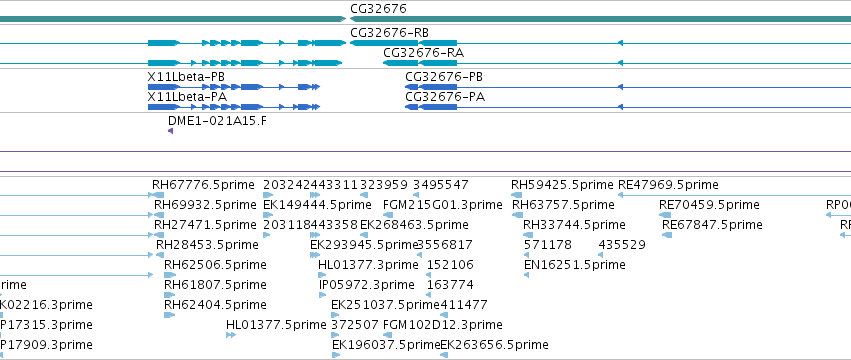This screenshot has width=851, height=360.
Task: Click the EK263656.5prime label
Action: pos(494,345)
